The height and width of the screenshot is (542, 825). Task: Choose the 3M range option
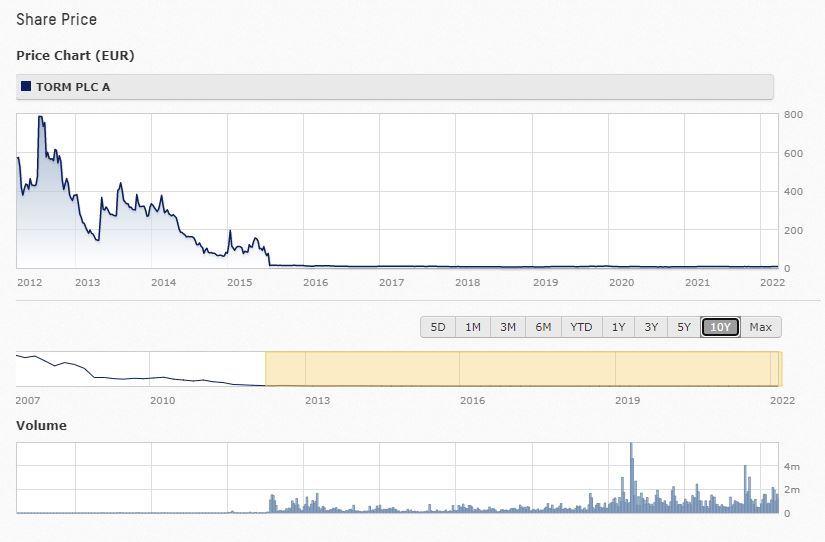508,327
